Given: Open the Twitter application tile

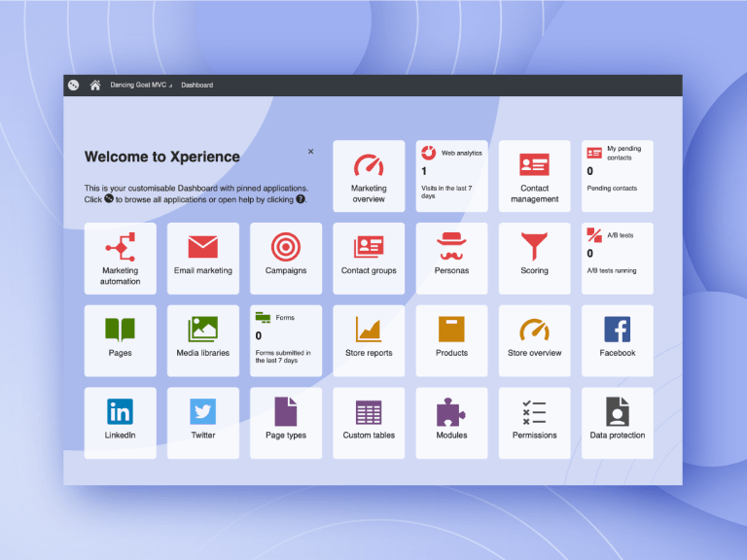Looking at the screenshot, I should click(203, 423).
